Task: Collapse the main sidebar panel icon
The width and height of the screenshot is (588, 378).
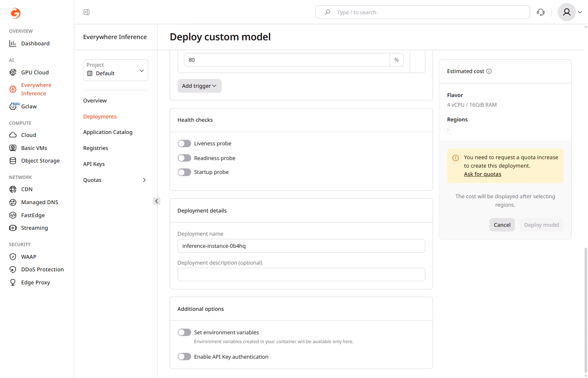Action: (x=87, y=12)
